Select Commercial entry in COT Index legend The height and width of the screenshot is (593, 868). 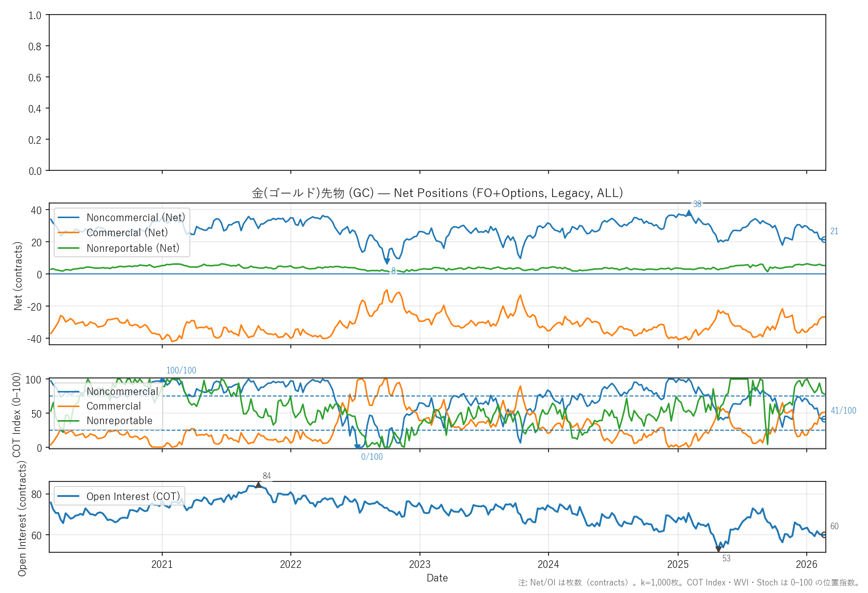point(114,406)
